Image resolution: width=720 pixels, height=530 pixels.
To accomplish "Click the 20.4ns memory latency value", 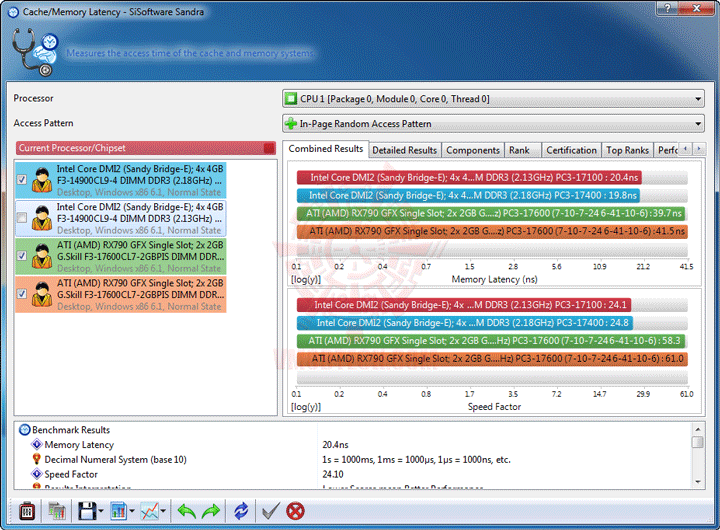I will click(x=335, y=445).
